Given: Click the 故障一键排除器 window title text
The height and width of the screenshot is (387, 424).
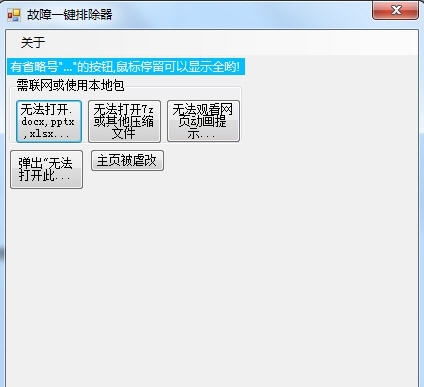Looking at the screenshot, I should click(70, 15).
